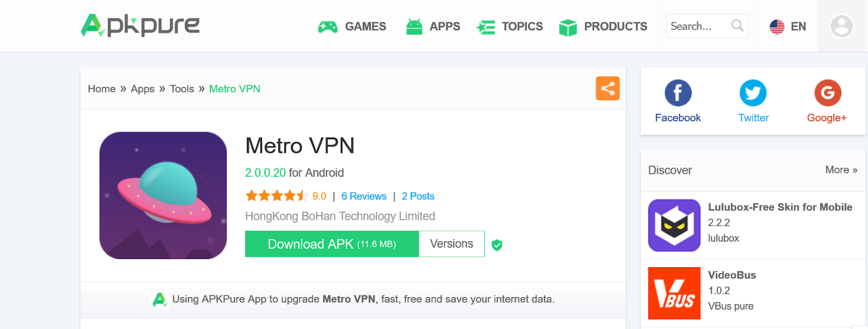Click the search magnifier icon
This screenshot has height=329, width=868.
[737, 25]
